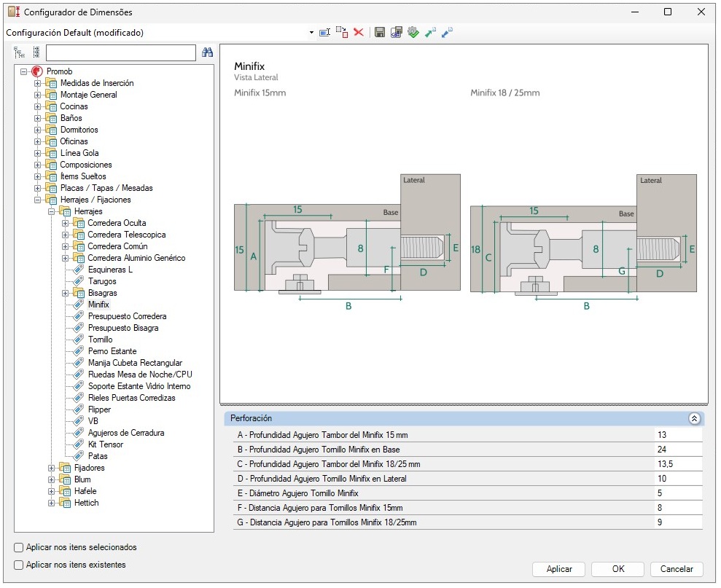Click the blue import arrow icon
The width and height of the screenshot is (721, 588).
[447, 32]
